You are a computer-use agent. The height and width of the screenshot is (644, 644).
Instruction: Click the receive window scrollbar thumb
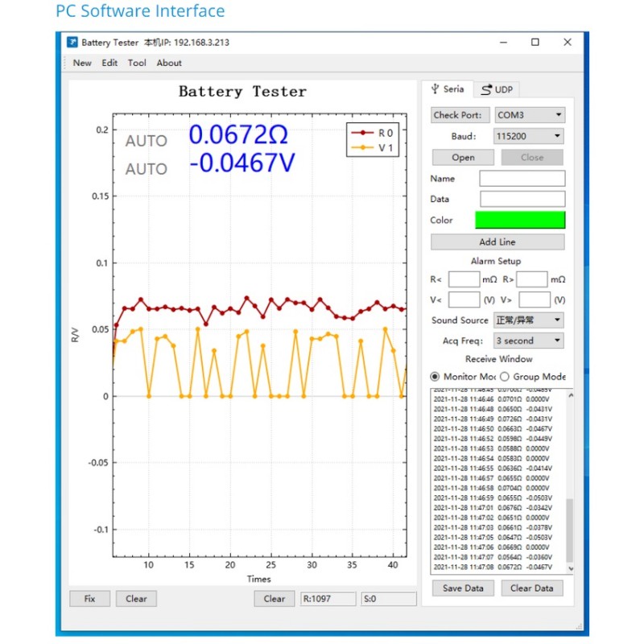[x=570, y=530]
